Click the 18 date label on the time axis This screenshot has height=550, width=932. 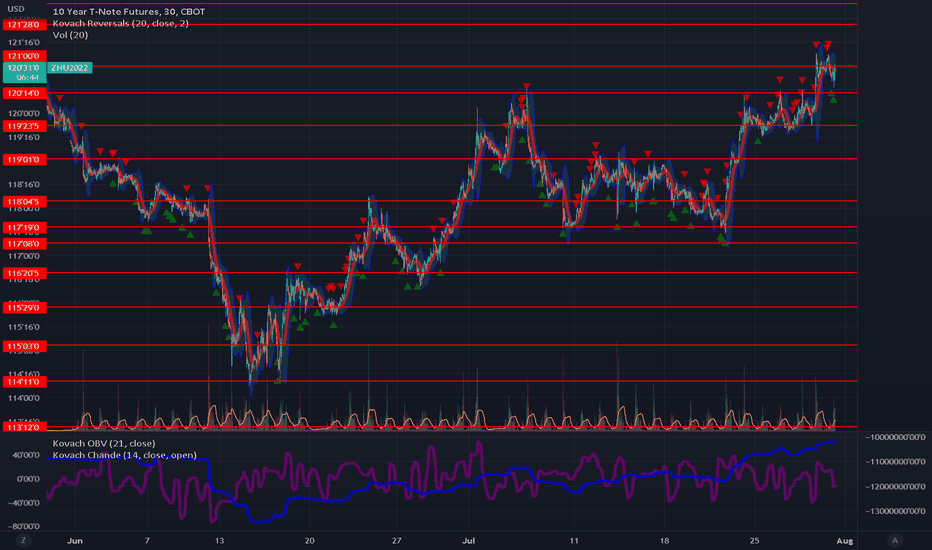click(664, 540)
